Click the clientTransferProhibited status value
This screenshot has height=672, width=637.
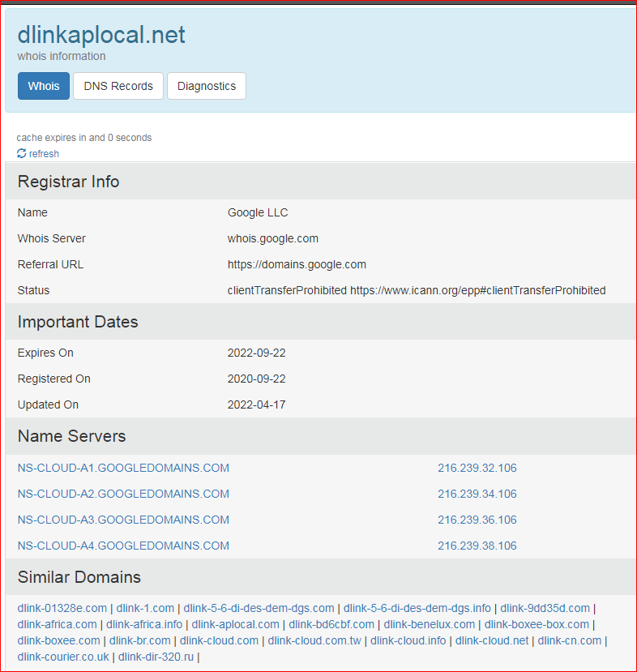click(417, 290)
